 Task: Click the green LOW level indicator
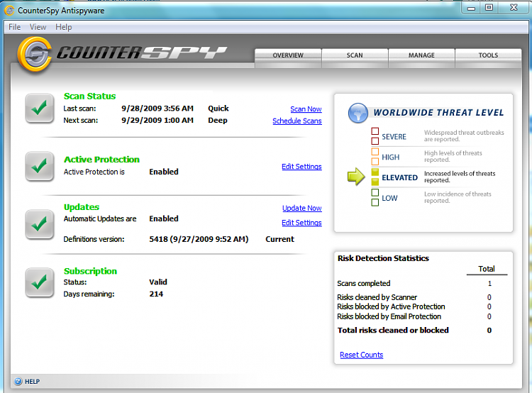(375, 197)
